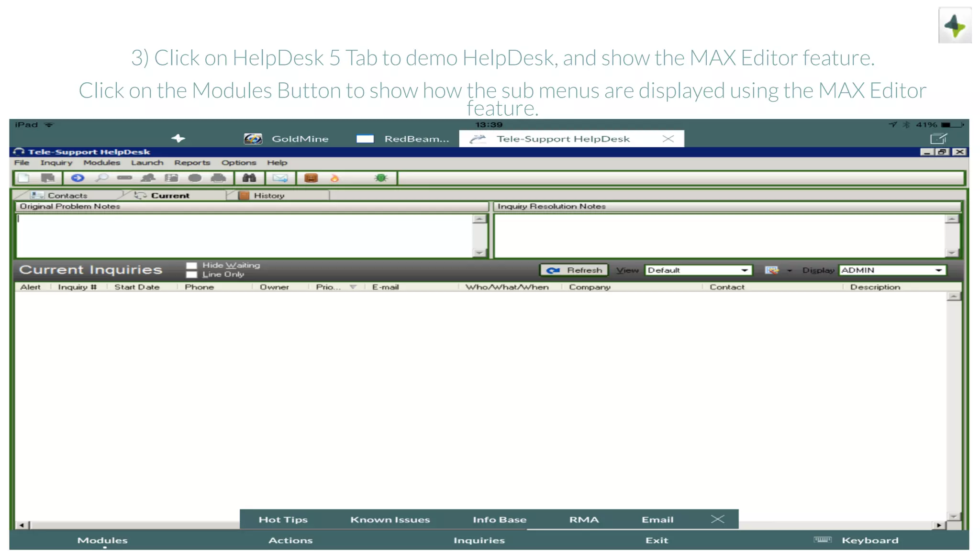Click the Refresh button
Screen dimensions: 980x551
(574, 270)
